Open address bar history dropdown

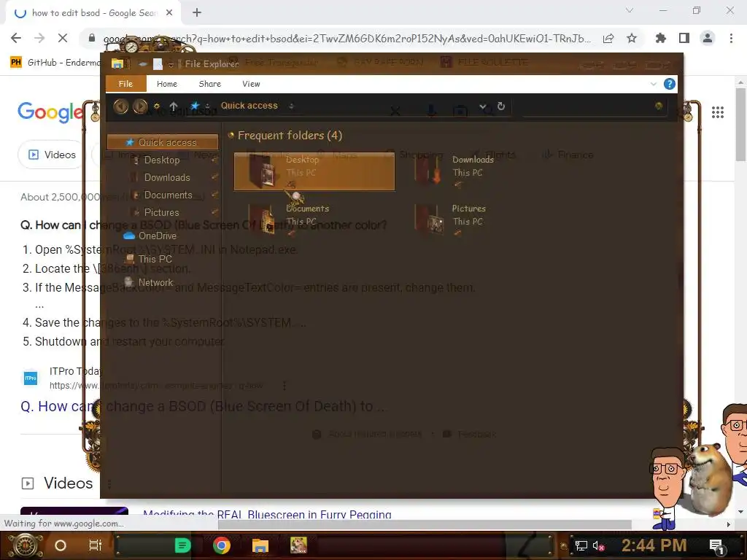click(x=483, y=106)
